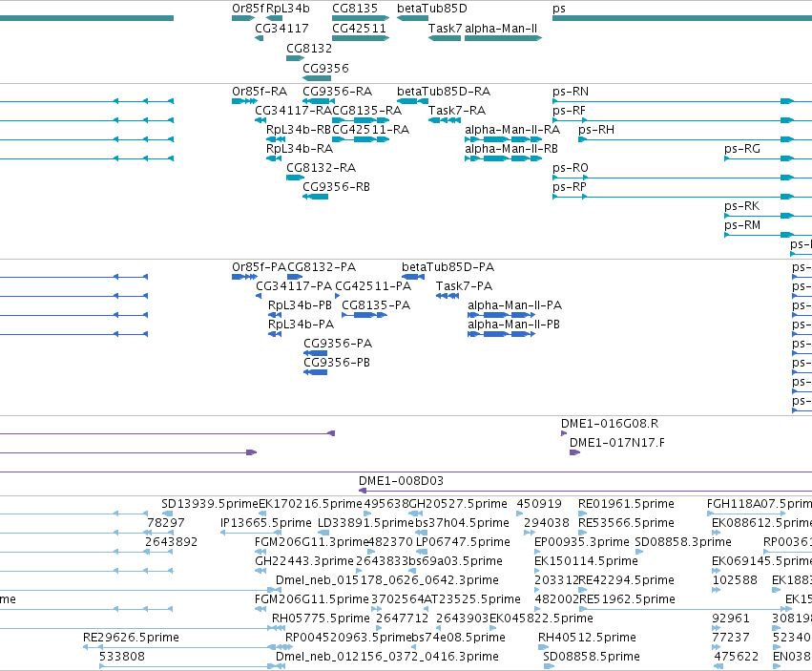Click the EP00935.3prime EST label
This screenshot has width=812, height=671.
581,542
